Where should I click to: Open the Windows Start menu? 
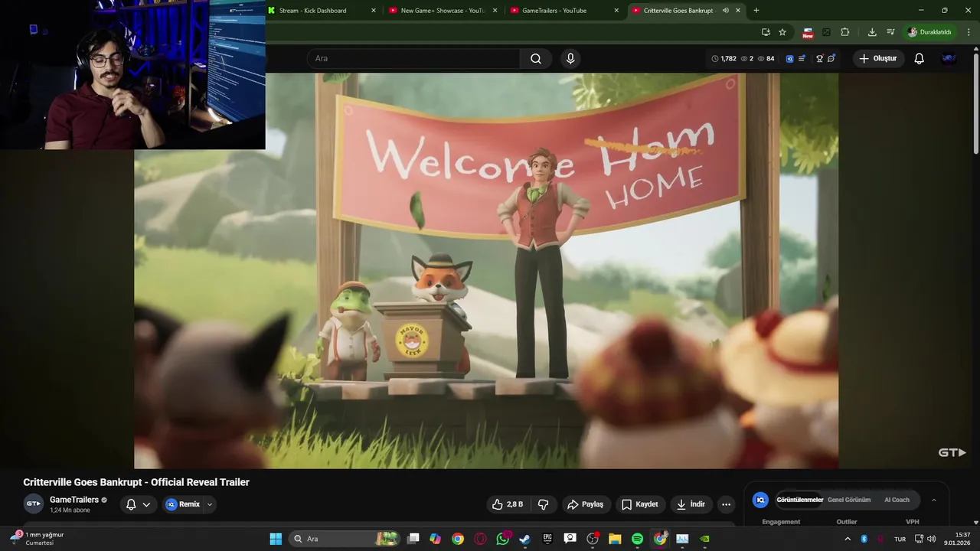(276, 539)
